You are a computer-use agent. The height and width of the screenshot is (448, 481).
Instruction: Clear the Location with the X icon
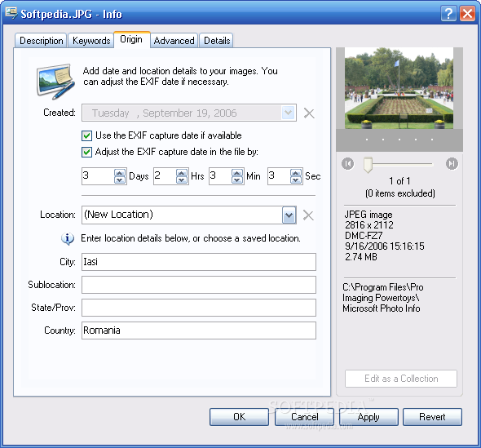click(308, 215)
